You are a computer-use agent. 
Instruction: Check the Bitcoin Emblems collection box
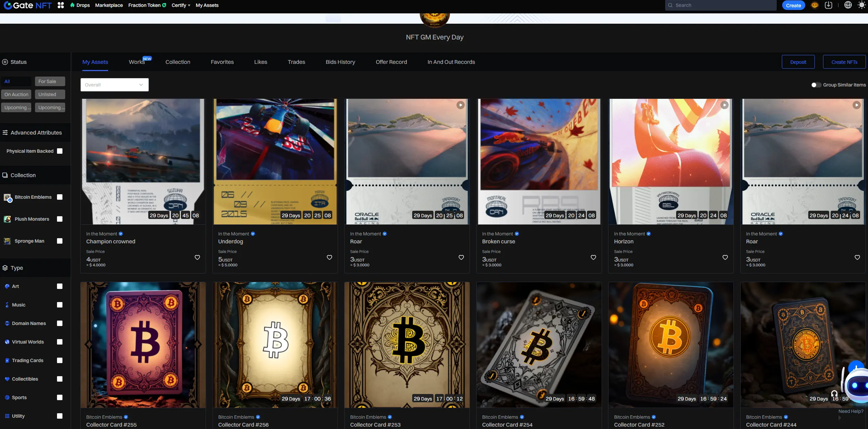click(60, 197)
